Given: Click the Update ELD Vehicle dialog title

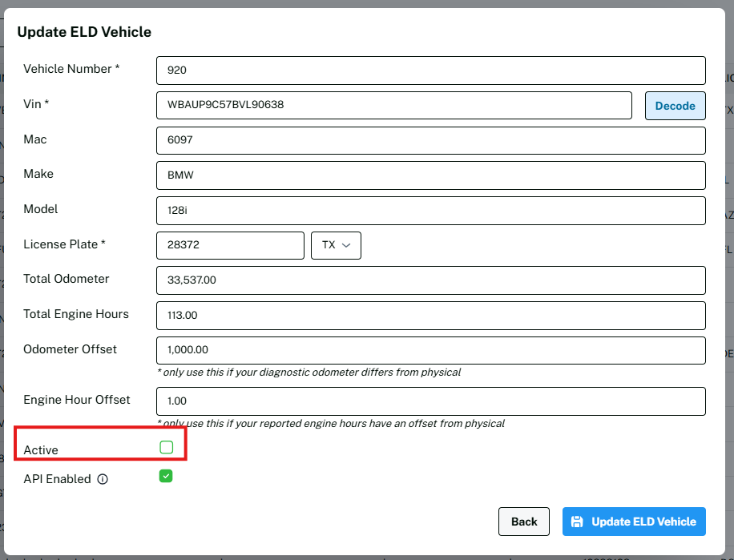Looking at the screenshot, I should coord(84,32).
